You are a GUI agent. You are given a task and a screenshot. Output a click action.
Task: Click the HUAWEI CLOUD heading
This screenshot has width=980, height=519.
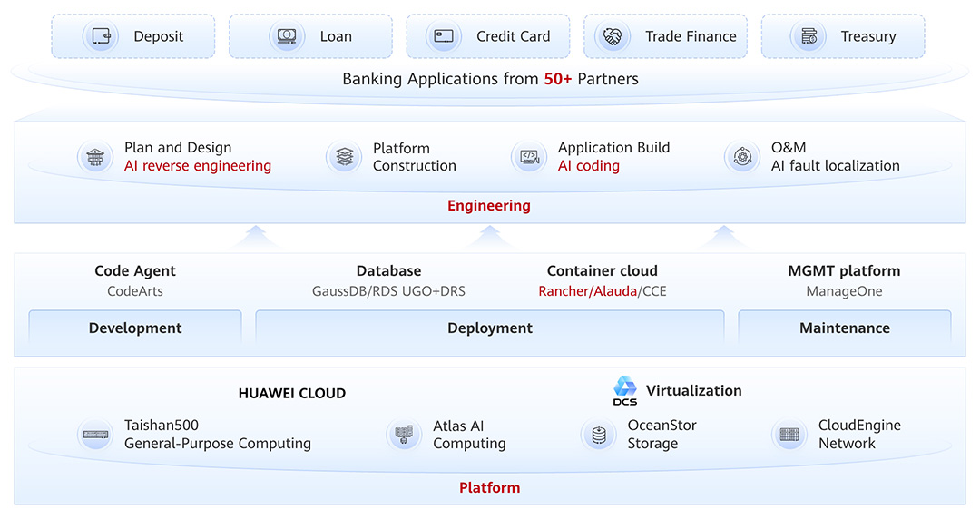292,393
